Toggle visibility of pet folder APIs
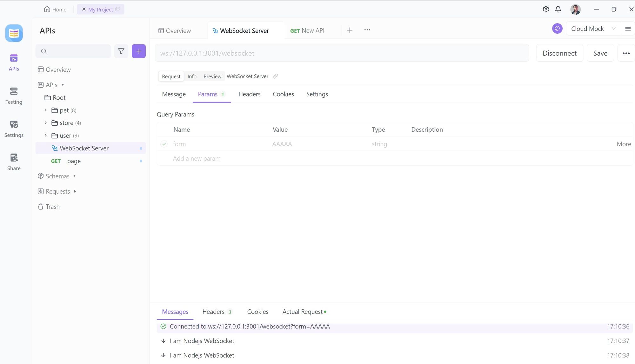 pyautogui.click(x=46, y=110)
